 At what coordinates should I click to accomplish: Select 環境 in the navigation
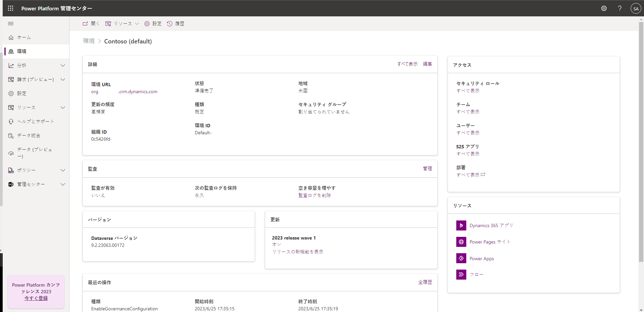(x=36, y=51)
